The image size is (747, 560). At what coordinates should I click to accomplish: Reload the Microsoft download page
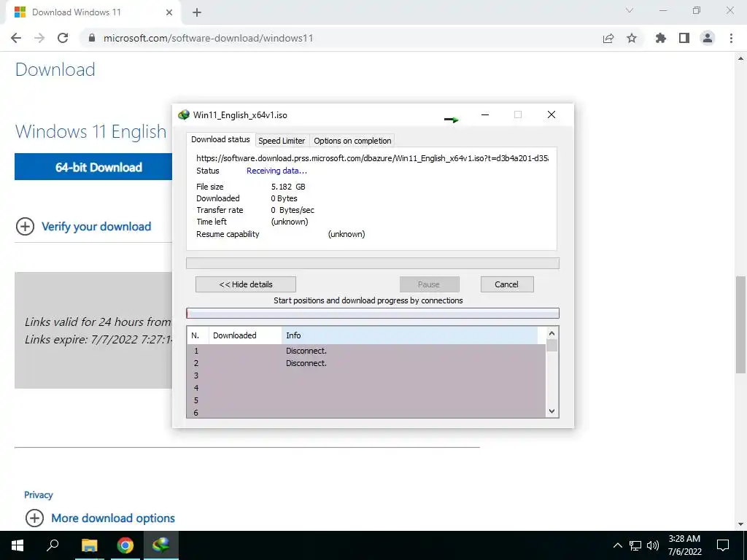(63, 38)
